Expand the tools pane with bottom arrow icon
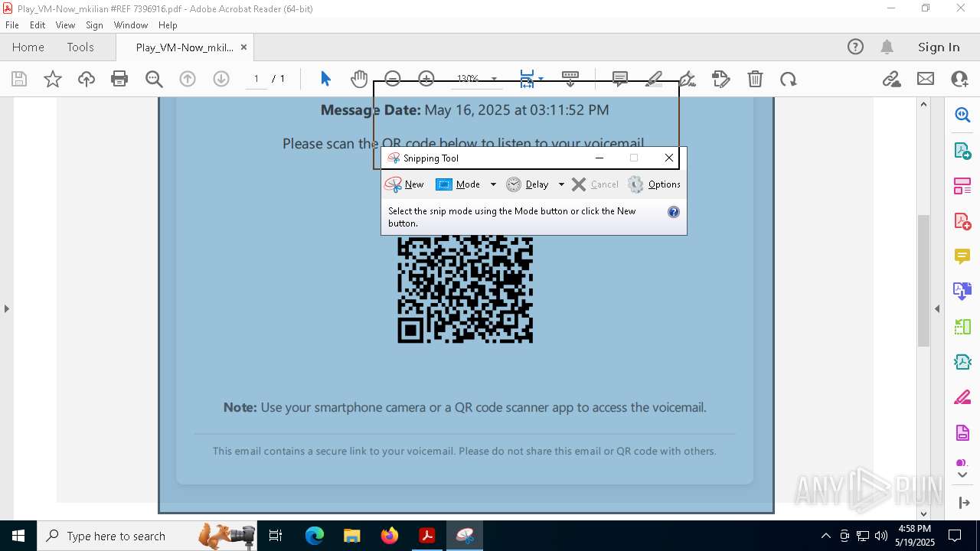This screenshot has height=551, width=980. (x=962, y=503)
